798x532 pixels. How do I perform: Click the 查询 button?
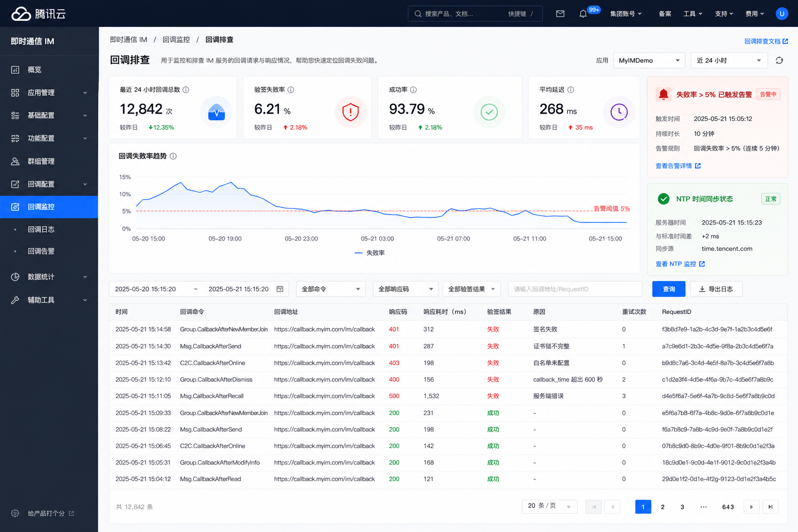[x=669, y=289]
